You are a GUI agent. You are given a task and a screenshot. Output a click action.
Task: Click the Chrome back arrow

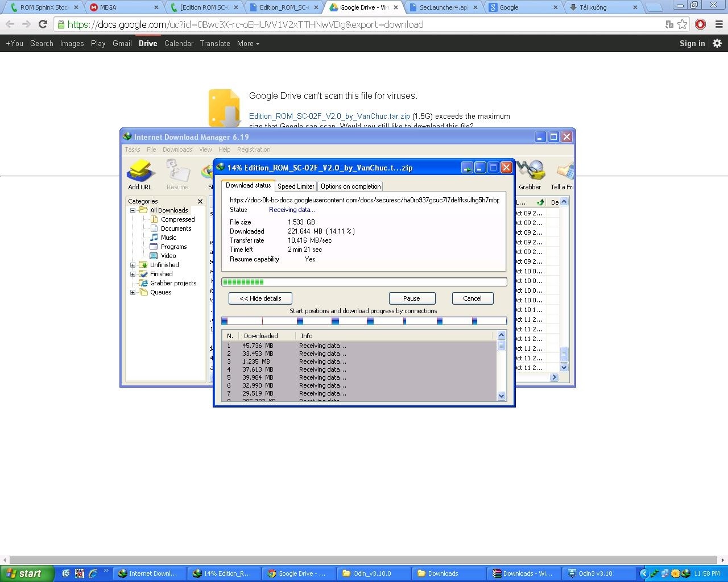click(10, 24)
